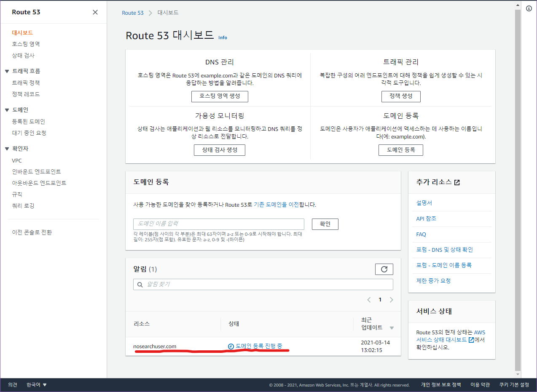This screenshot has height=392, width=537.
Task: Click 정책 생성 button
Action: 401,96
